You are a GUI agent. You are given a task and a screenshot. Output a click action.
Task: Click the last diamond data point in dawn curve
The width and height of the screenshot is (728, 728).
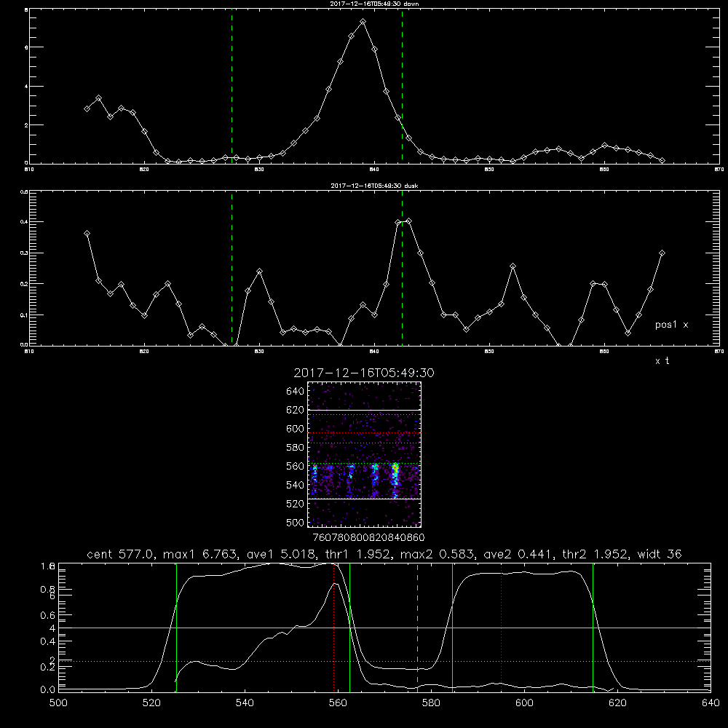pos(662,160)
